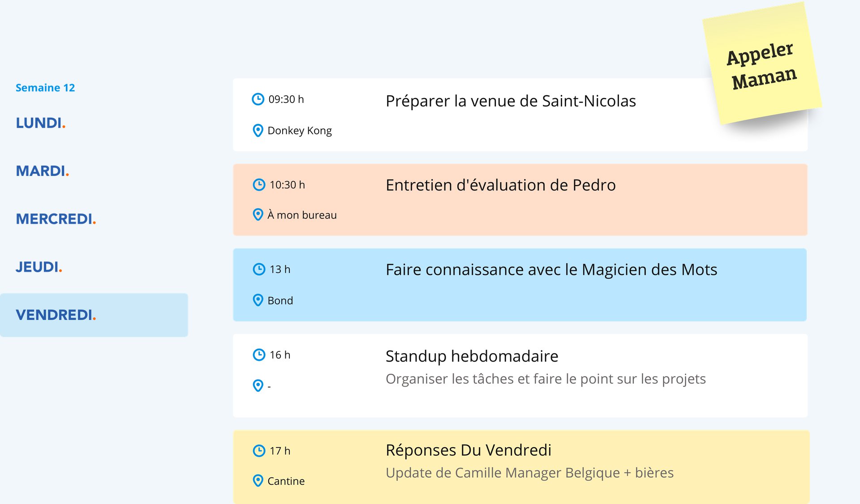Click the clock icon beside 17 h
Image resolution: width=860 pixels, height=504 pixels.
pos(259,450)
